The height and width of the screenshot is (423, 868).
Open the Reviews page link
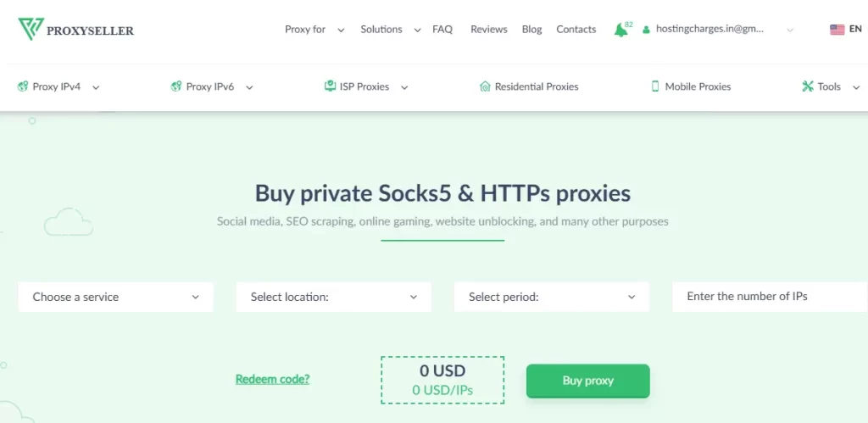tap(489, 30)
